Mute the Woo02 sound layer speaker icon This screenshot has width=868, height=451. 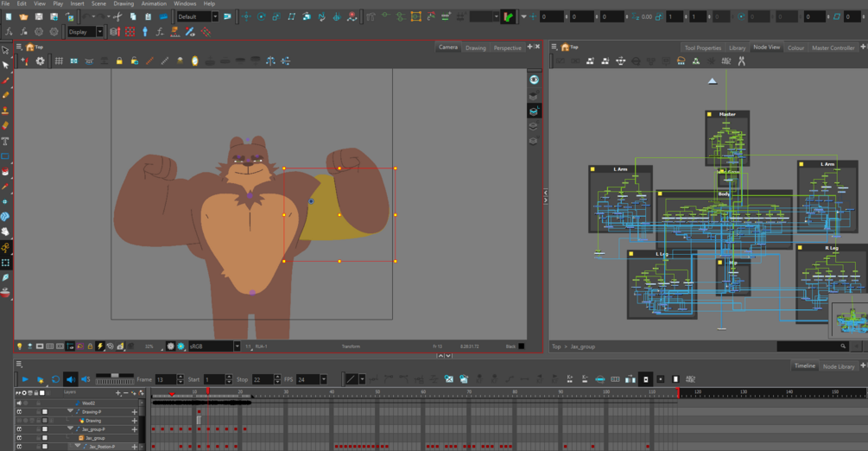tap(19, 403)
